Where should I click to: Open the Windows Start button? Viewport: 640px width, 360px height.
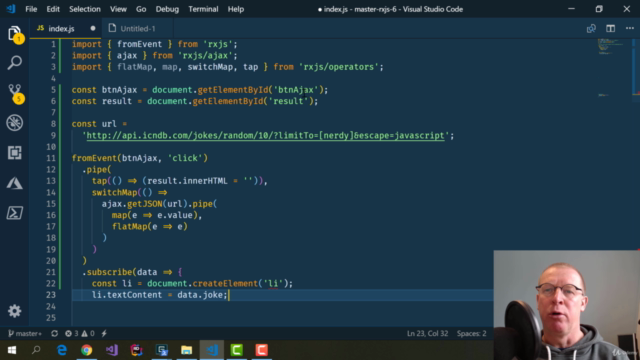[x=12, y=350]
